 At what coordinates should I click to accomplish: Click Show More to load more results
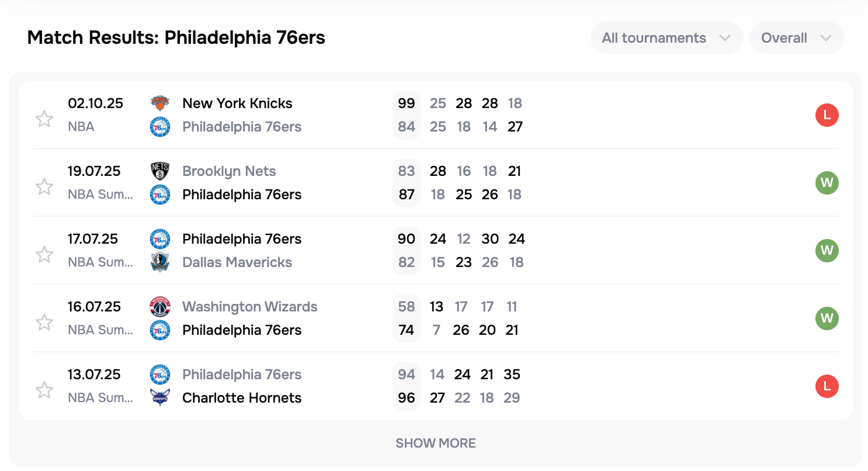tap(436, 443)
